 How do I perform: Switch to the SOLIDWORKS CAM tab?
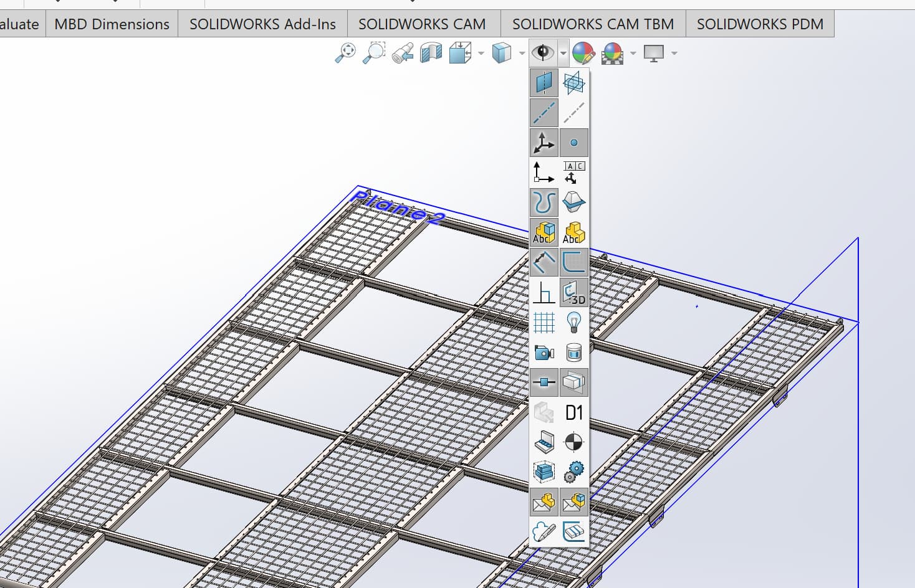[422, 24]
